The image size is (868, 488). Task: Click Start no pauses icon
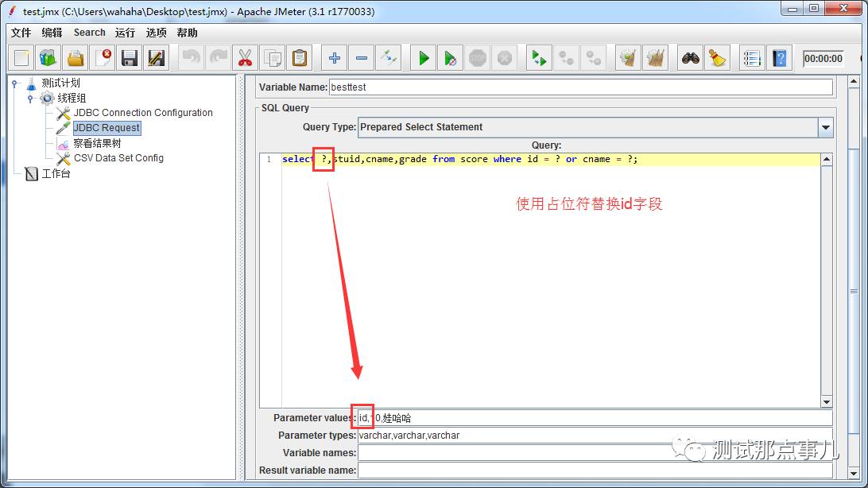(x=451, y=58)
